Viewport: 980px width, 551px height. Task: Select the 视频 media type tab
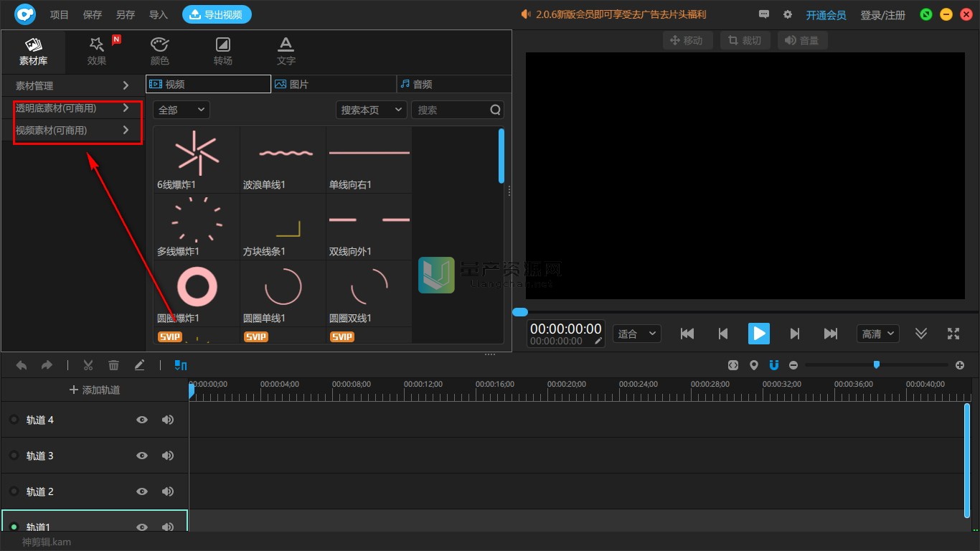tap(208, 84)
